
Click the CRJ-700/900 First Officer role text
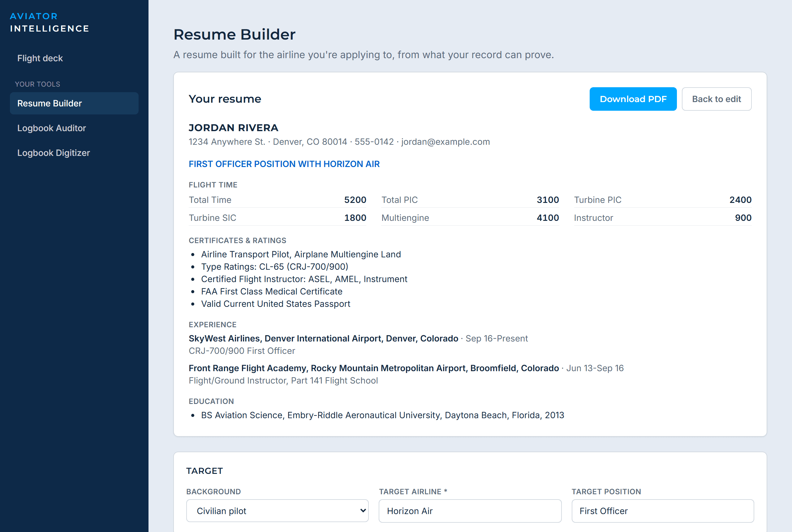tap(242, 351)
